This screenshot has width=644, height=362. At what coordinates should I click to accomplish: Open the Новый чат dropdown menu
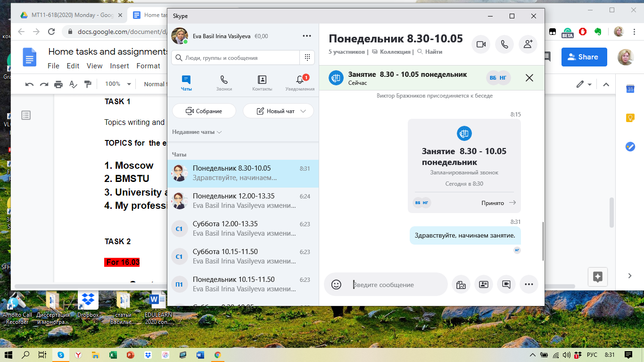[303, 111]
